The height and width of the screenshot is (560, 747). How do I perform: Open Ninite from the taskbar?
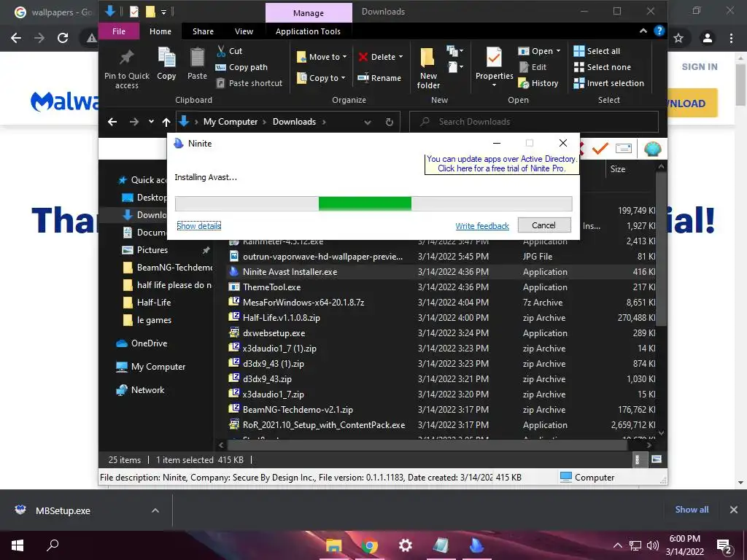tap(476, 545)
